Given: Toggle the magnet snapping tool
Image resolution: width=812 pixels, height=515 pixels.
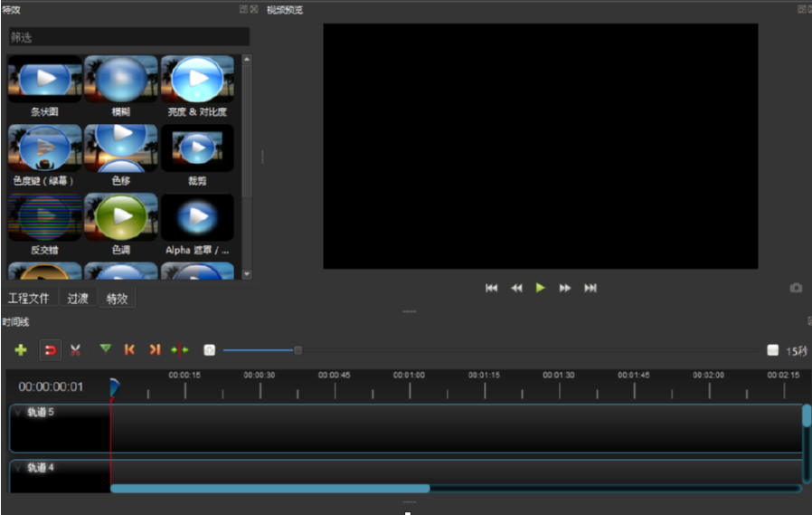Looking at the screenshot, I should pos(51,349).
